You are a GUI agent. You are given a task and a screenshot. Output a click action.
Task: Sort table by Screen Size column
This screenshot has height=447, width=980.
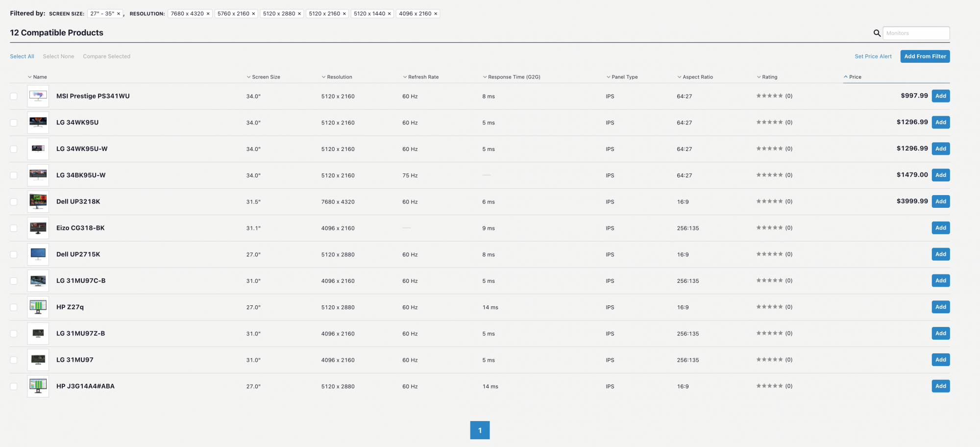click(263, 77)
